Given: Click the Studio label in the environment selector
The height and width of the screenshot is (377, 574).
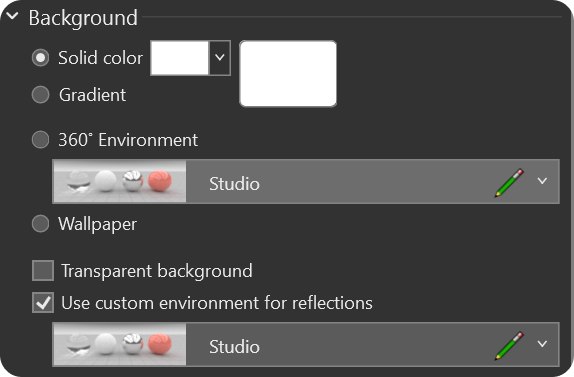Looking at the screenshot, I should click(x=234, y=183).
